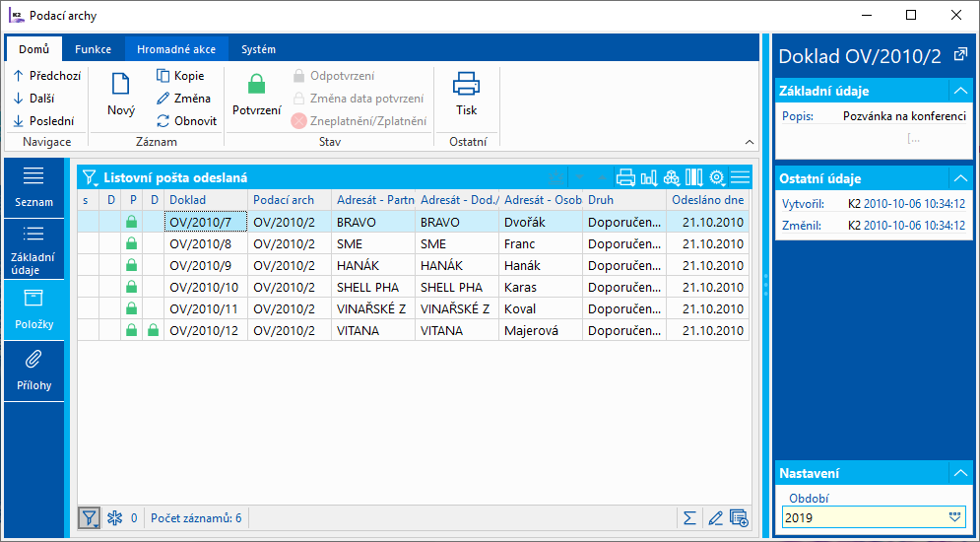980x542 pixels.
Task: Switch to the Hromadné akce tab
Action: 176,49
